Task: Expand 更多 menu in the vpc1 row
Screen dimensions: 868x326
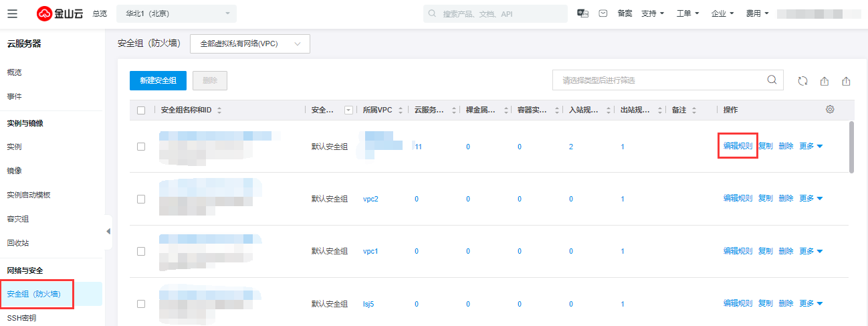Action: tap(810, 252)
